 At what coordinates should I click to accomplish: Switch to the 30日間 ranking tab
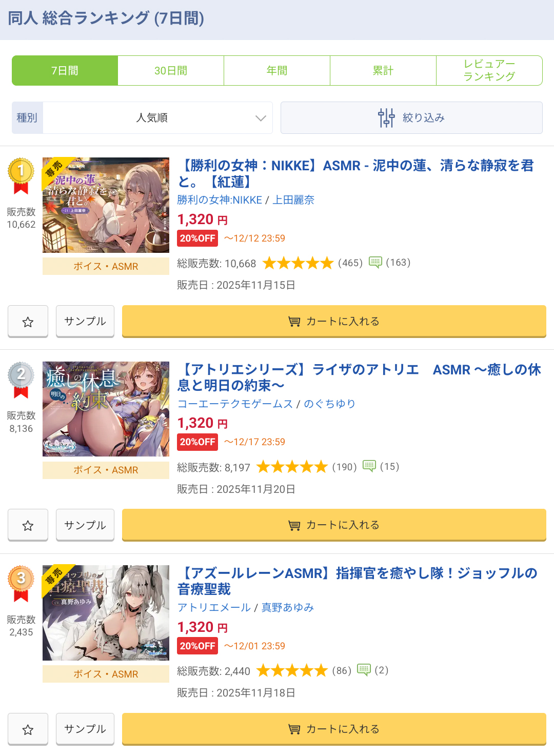171,71
